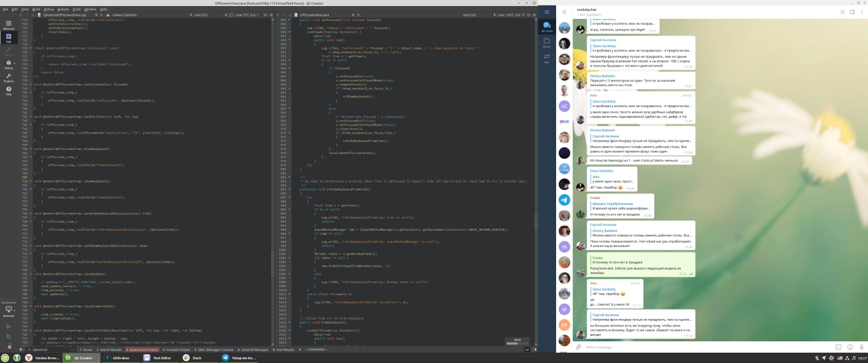The height and width of the screenshot is (363, 868).
Task: Open the Build menu in Qt Creator
Action: pos(36,9)
